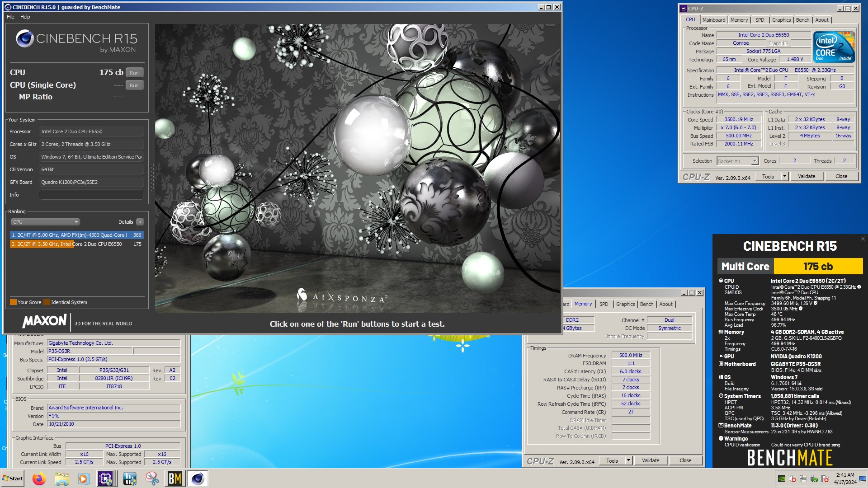Image resolution: width=868 pixels, height=488 pixels.
Task: Click the System Timers stopwatch icon
Action: coord(721,396)
